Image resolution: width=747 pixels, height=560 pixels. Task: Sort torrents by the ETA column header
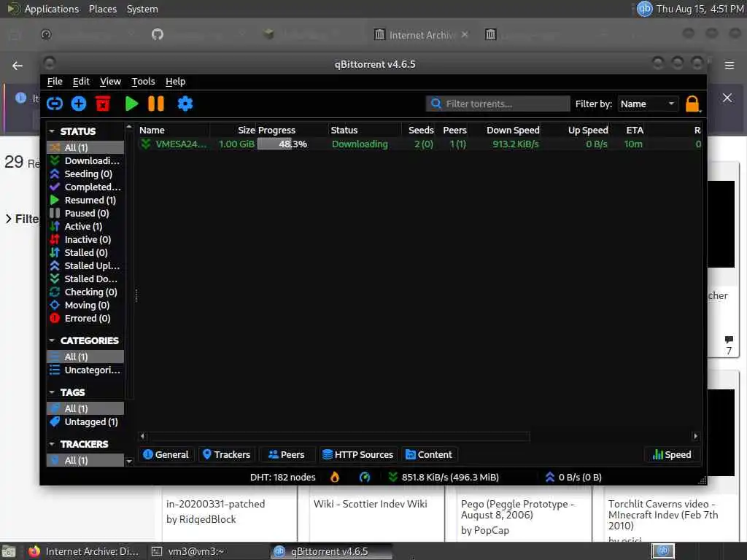[629, 130]
